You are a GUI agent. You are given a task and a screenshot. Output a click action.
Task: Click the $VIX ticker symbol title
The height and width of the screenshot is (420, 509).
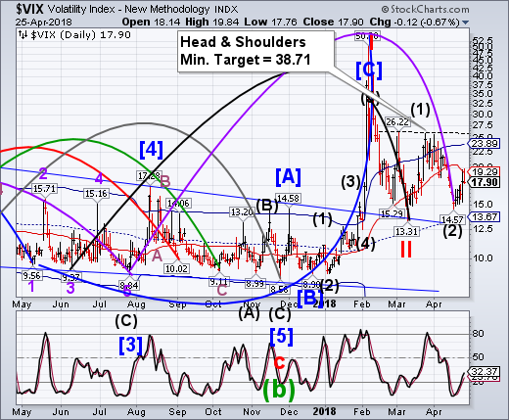[29, 9]
